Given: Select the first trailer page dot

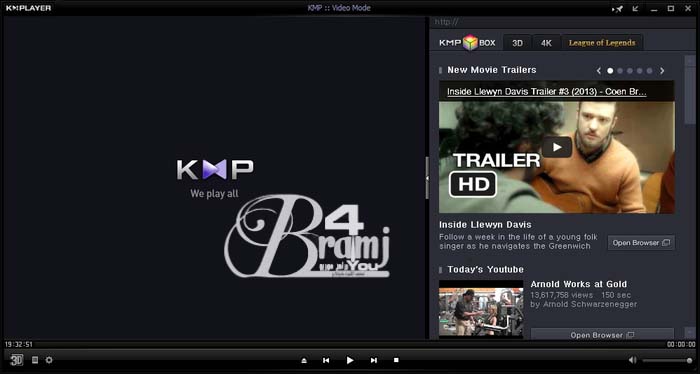Looking at the screenshot, I should click(610, 71).
